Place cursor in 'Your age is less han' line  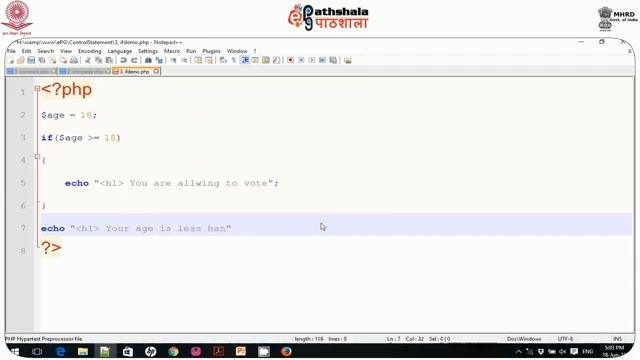(x=136, y=228)
